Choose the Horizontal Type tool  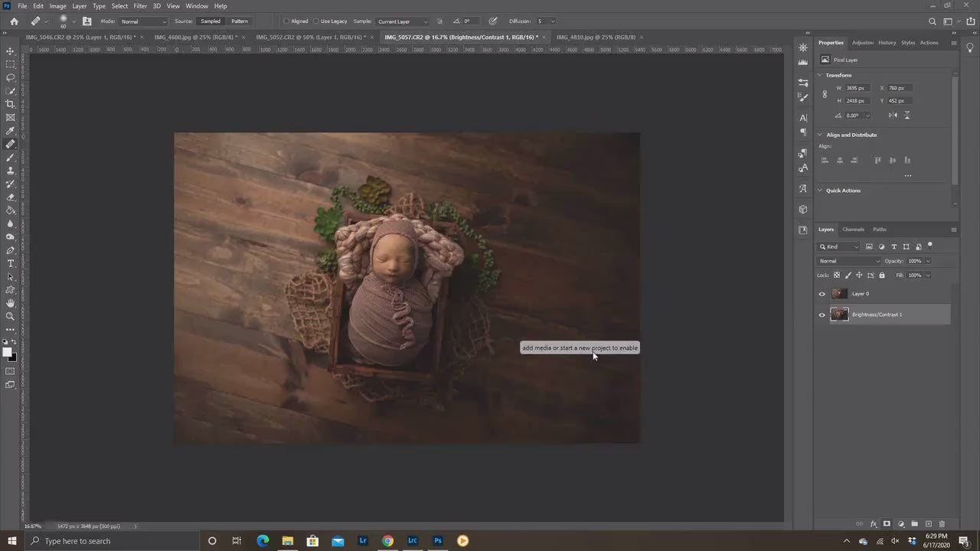point(10,263)
